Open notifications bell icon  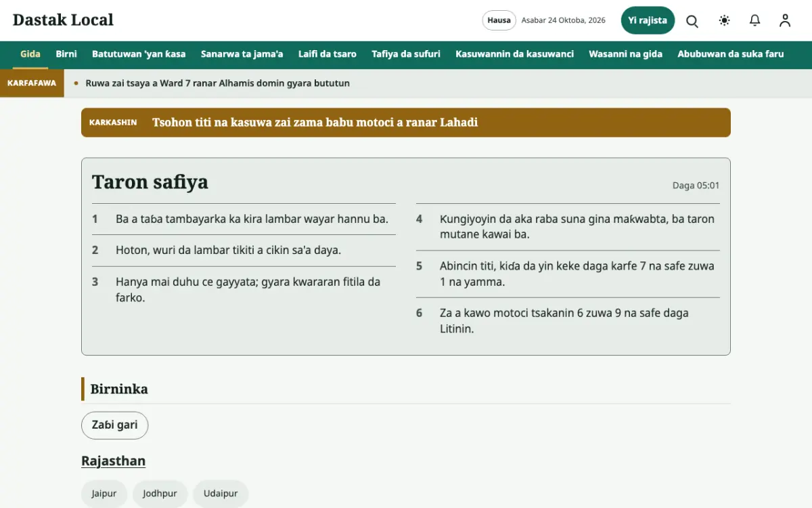(x=755, y=20)
